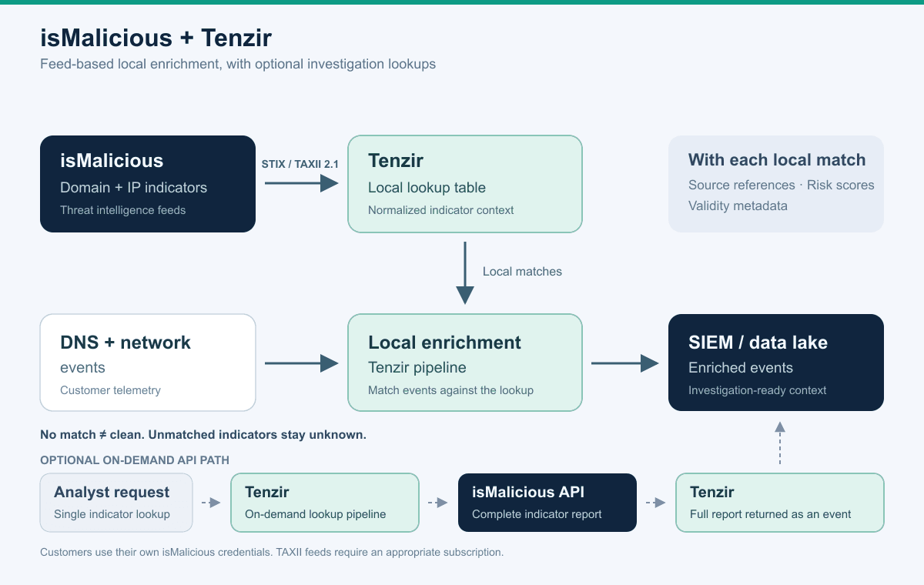Click the 'Analyst request' heading
Screen dimensions: 924x585
click(112, 493)
